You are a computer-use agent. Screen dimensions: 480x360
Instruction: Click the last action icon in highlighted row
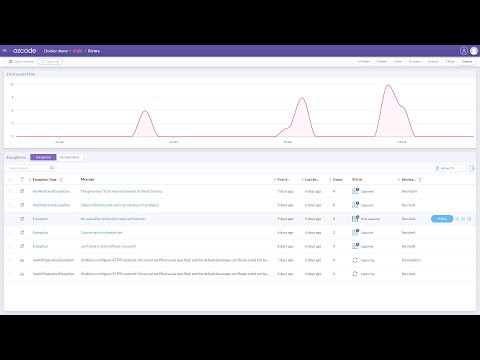click(x=469, y=219)
